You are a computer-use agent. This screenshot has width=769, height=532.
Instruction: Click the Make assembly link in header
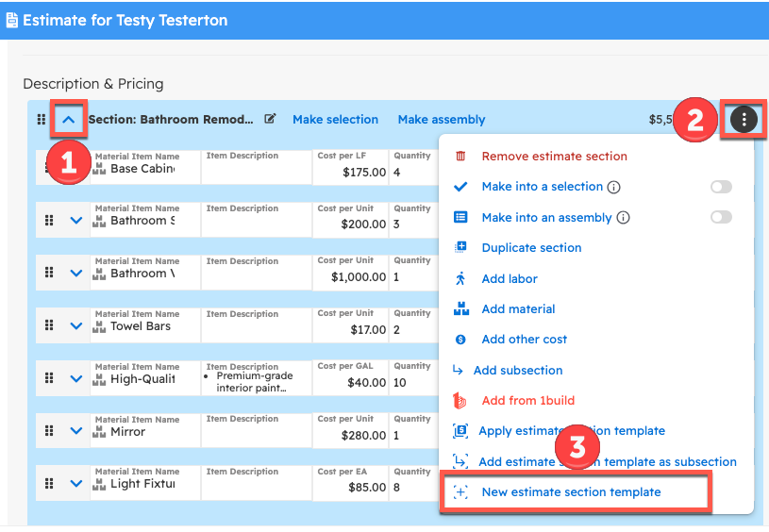tap(441, 120)
